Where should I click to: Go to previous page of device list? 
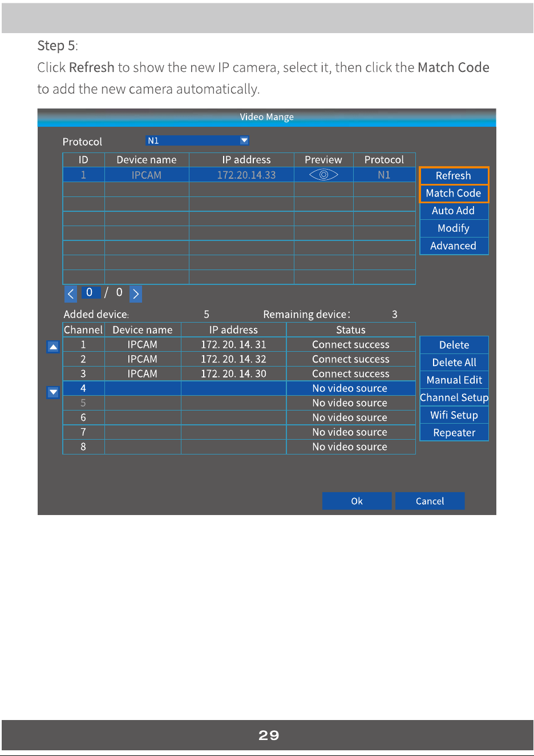[71, 293]
